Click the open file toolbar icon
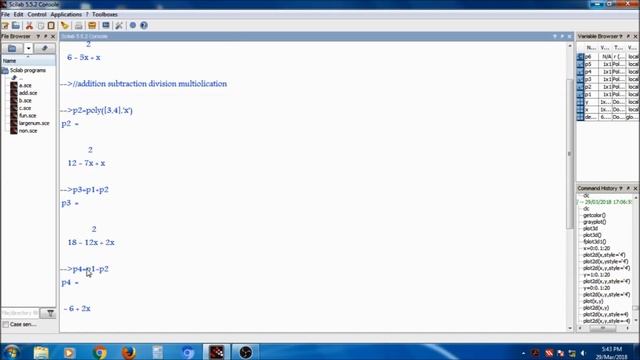640x360 pixels. coord(16,25)
